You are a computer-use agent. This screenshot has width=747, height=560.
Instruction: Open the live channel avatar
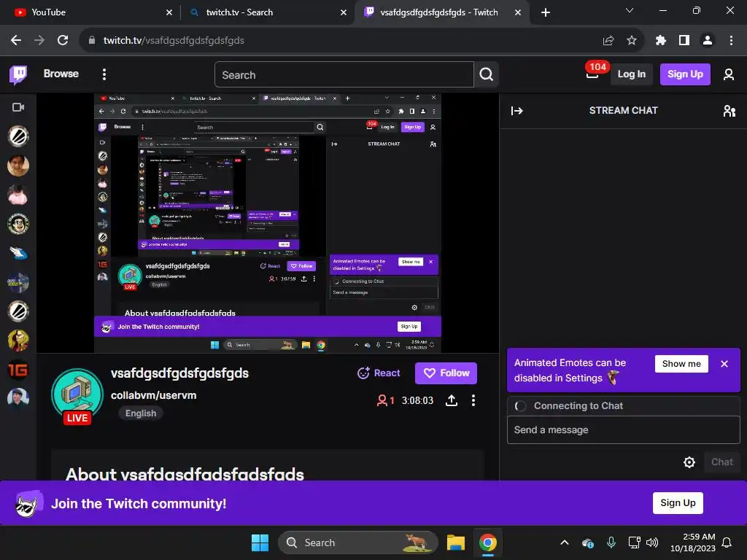pyautogui.click(x=77, y=394)
